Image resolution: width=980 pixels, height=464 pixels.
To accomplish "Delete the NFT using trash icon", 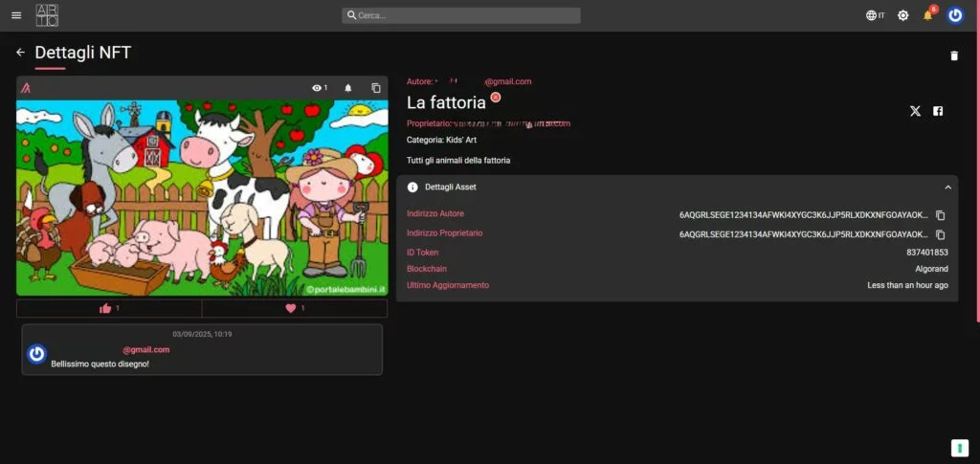I will [x=953, y=55].
